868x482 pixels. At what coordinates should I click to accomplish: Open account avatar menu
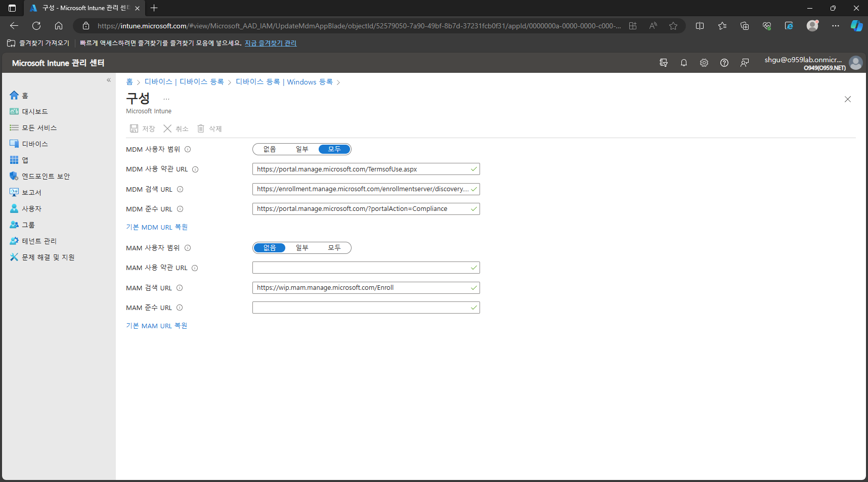pyautogui.click(x=856, y=63)
